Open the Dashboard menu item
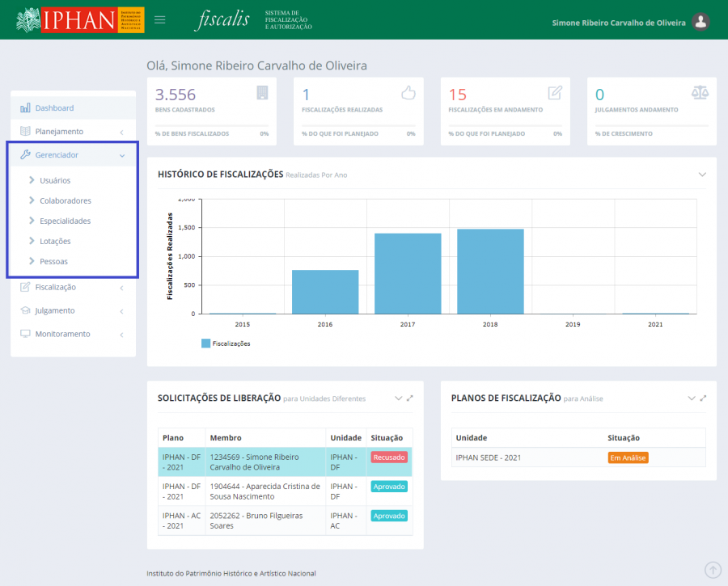 [x=54, y=108]
